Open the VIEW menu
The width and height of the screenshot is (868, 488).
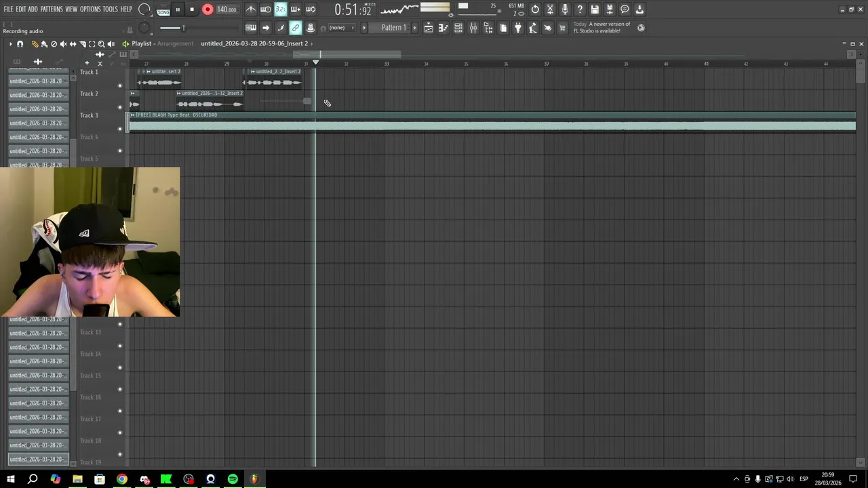pyautogui.click(x=71, y=9)
